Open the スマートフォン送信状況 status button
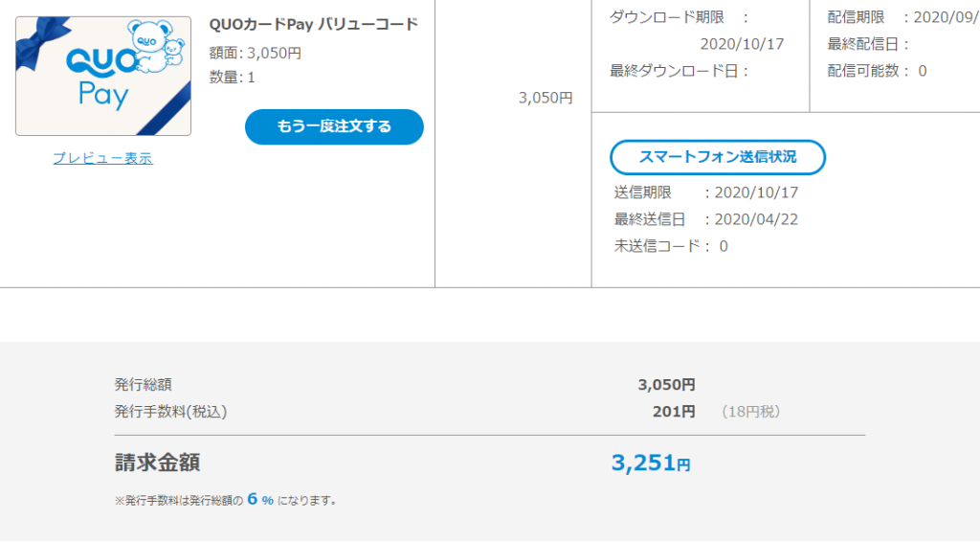 718,157
